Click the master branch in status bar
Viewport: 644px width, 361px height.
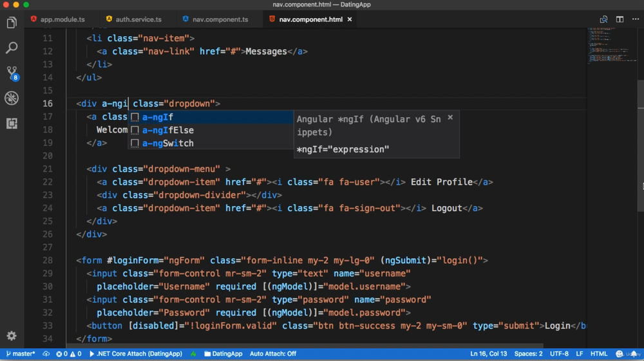point(21,354)
